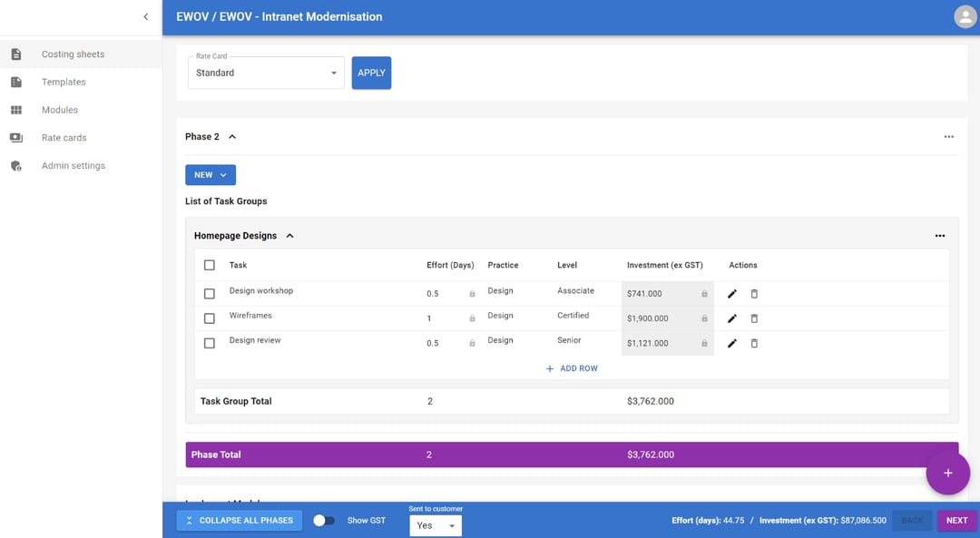Open the user profile avatar
The width and height of the screenshot is (980, 538).
(x=965, y=16)
